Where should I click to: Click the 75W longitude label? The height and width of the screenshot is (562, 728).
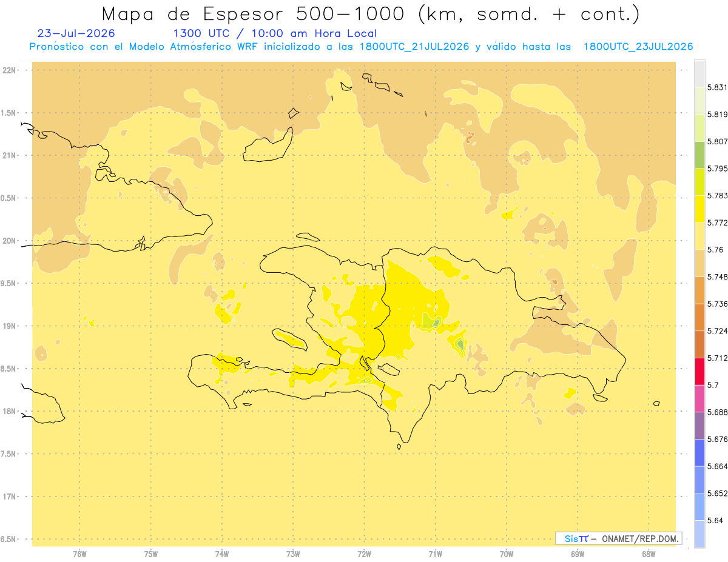click(150, 554)
